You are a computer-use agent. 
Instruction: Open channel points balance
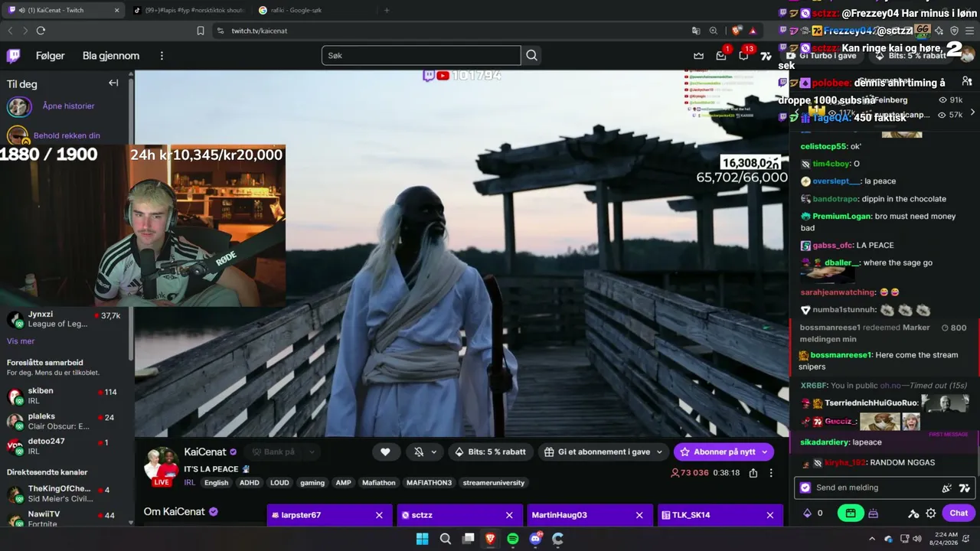point(812,514)
